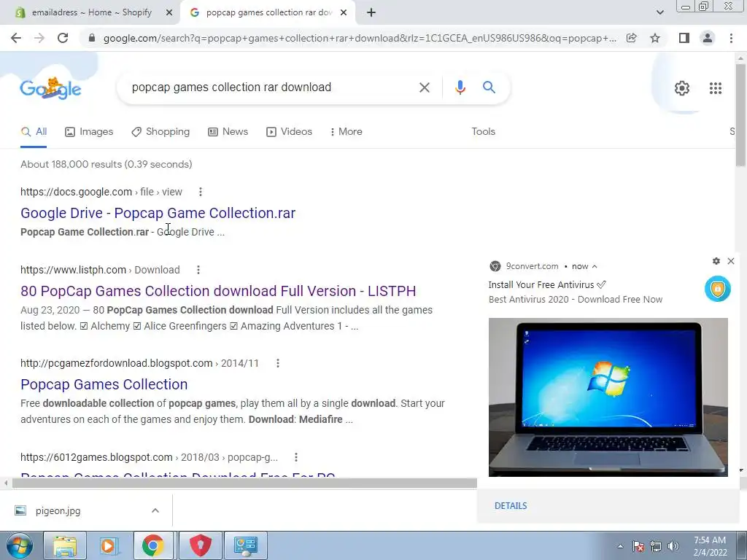
Task: Open the pigeon.jpg downloaded file
Action: point(58,511)
